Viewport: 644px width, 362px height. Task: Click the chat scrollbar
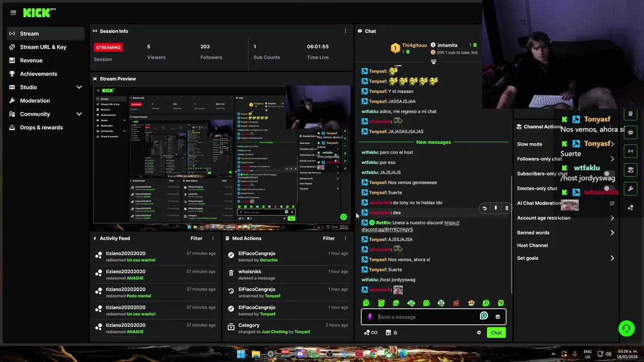pos(511,234)
